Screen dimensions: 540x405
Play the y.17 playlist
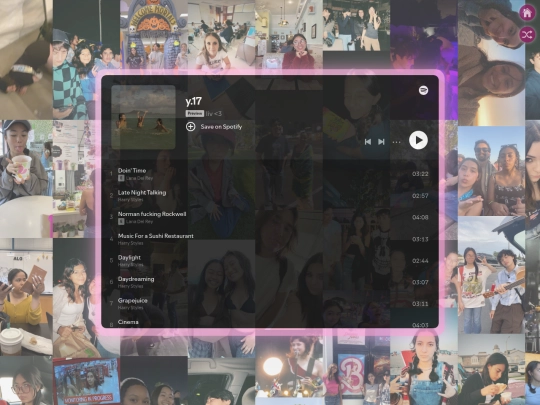418,140
